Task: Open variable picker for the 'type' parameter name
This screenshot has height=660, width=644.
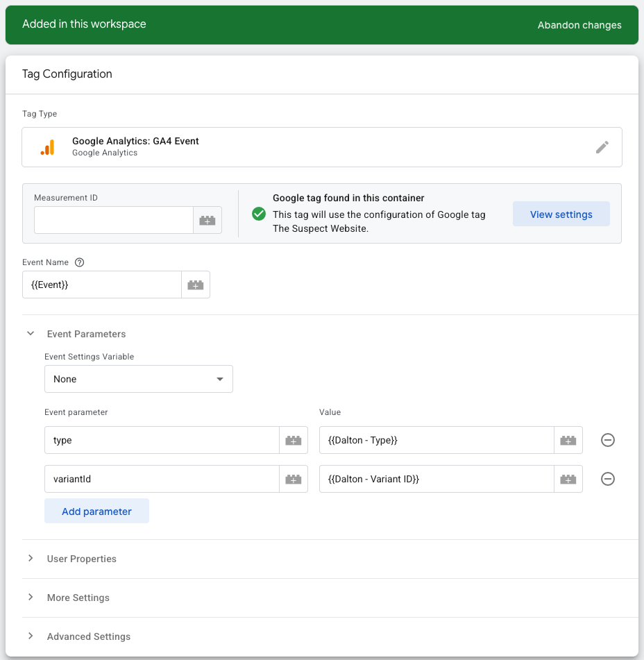Action: pos(294,440)
